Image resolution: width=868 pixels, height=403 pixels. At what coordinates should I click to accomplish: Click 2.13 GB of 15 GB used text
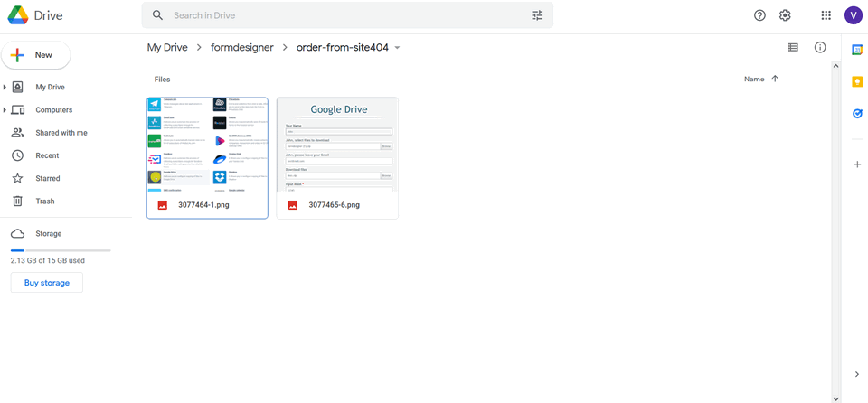(x=48, y=260)
